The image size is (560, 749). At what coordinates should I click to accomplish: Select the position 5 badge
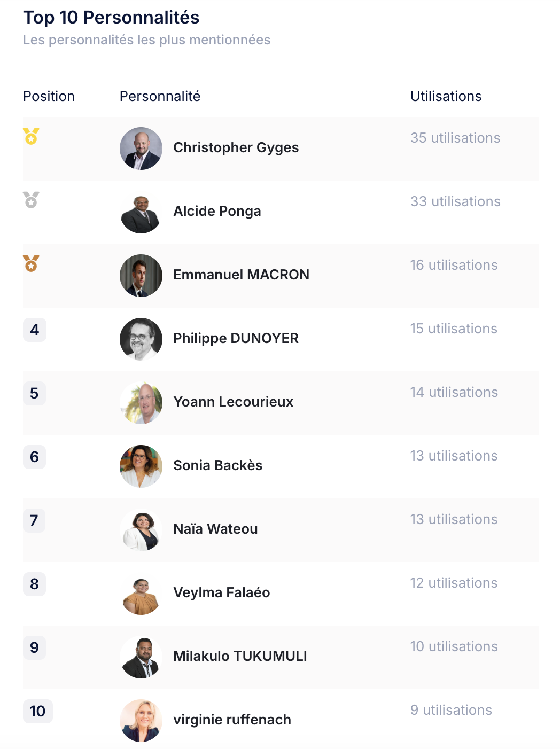[x=34, y=393]
